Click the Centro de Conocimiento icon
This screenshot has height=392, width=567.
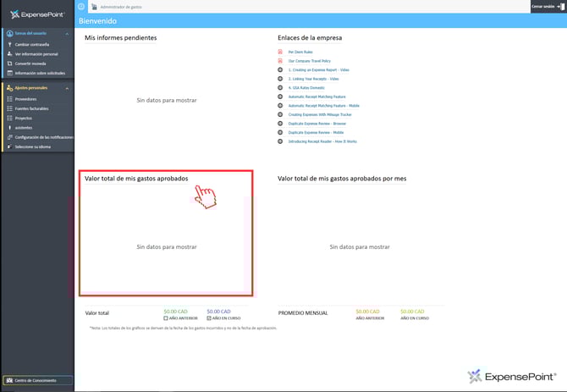pyautogui.click(x=8, y=380)
